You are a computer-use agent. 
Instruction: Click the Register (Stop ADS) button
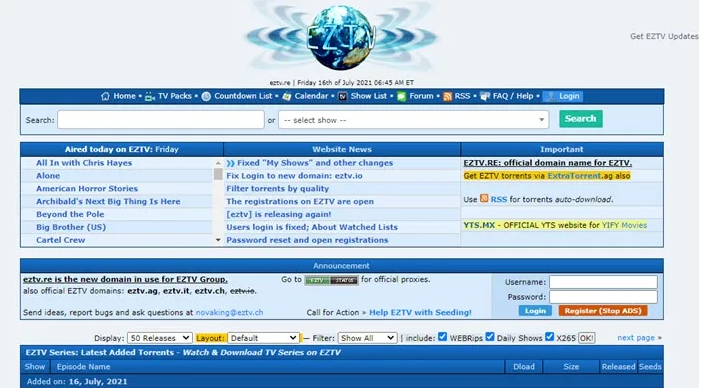click(x=603, y=311)
